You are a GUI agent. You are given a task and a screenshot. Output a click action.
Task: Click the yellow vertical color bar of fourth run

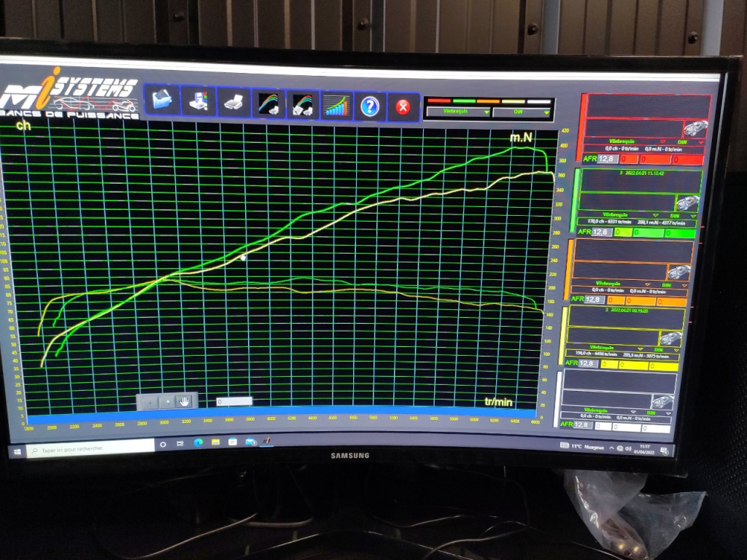(561, 335)
